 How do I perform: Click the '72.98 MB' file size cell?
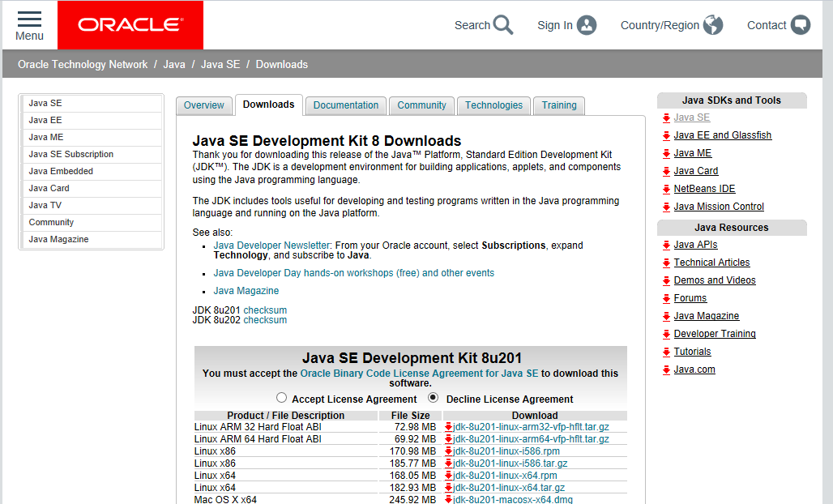(x=415, y=427)
